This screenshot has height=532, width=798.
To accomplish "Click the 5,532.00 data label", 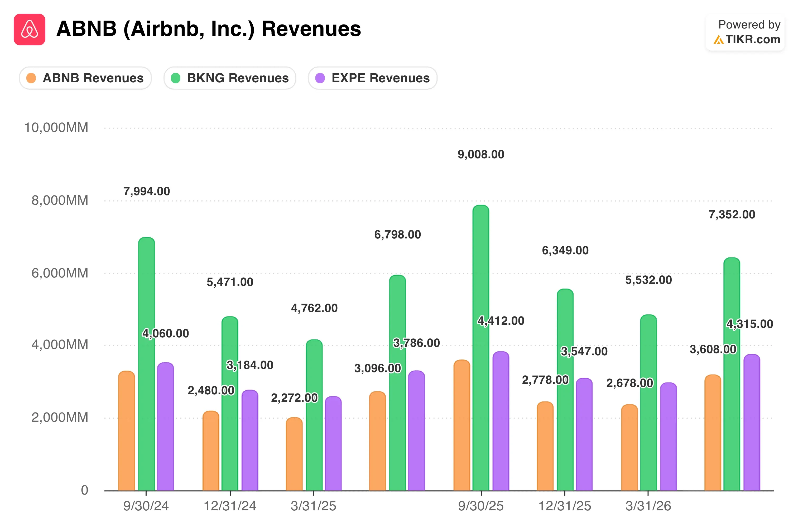I will click(649, 280).
